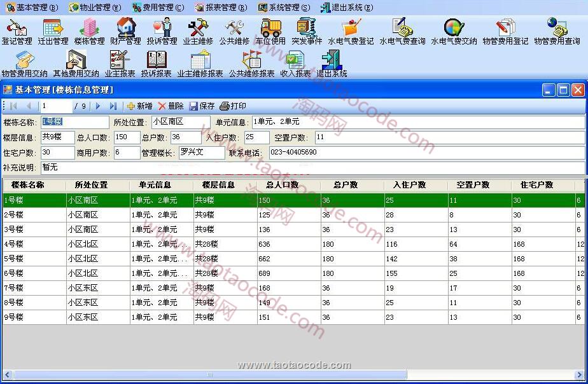Viewport: 588px width, 384px height.
Task: Open the 收入报表 income report
Action: click(295, 64)
